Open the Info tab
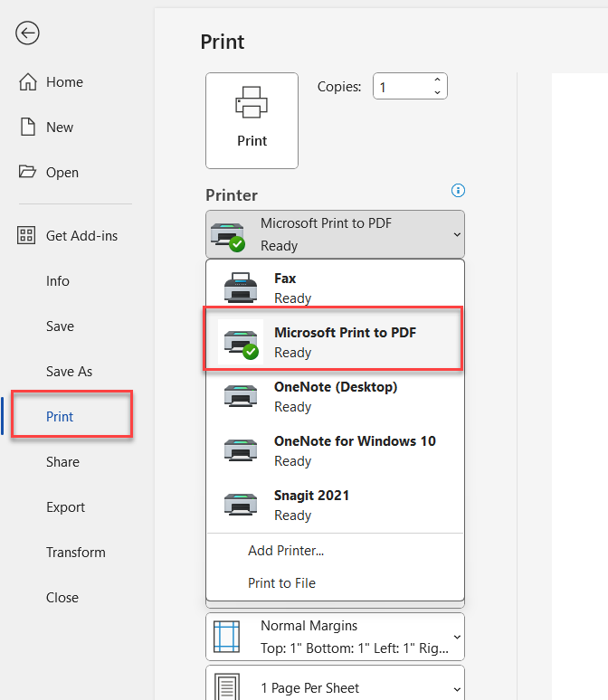Image resolution: width=608 pixels, height=700 pixels. click(x=58, y=280)
